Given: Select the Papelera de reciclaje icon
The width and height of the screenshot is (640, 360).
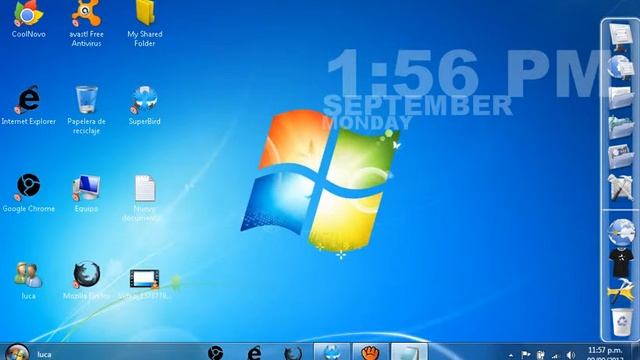Looking at the screenshot, I should (x=86, y=109).
